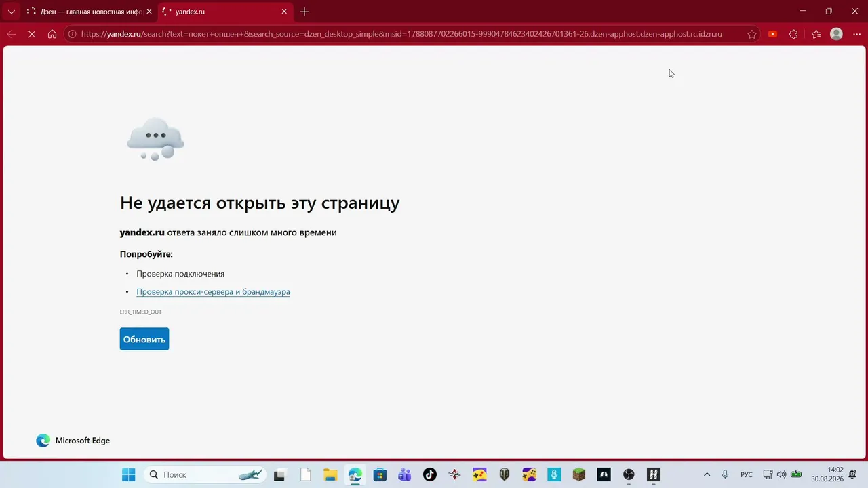Open the browser profile avatar
Image resolution: width=868 pixels, height=488 pixels.
click(837, 34)
